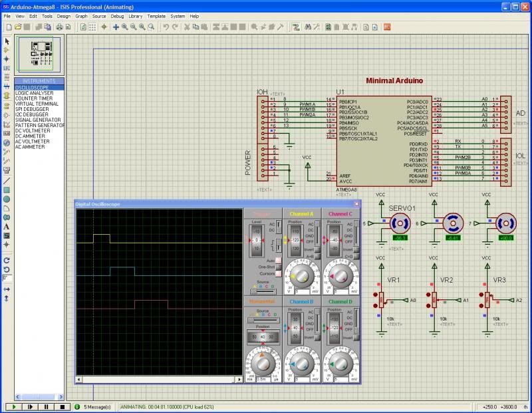Image resolution: width=532 pixels, height=413 pixels.
Task: Toggle Channel B Invert button
Action: [x=317, y=338]
